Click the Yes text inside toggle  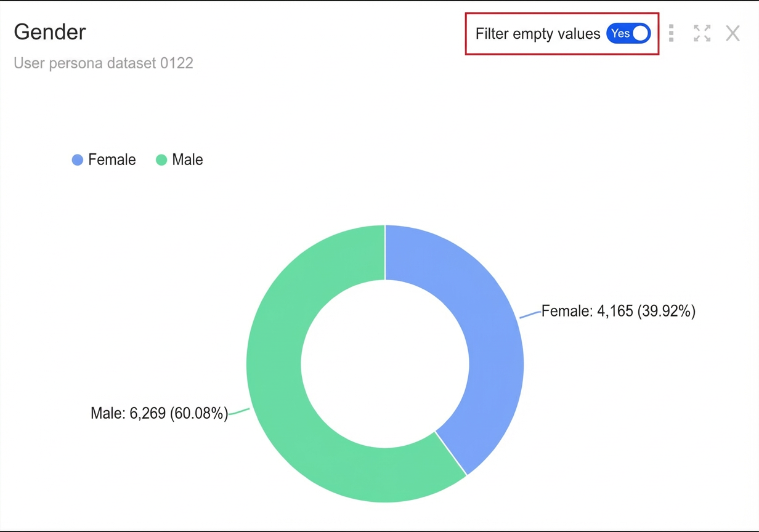620,33
